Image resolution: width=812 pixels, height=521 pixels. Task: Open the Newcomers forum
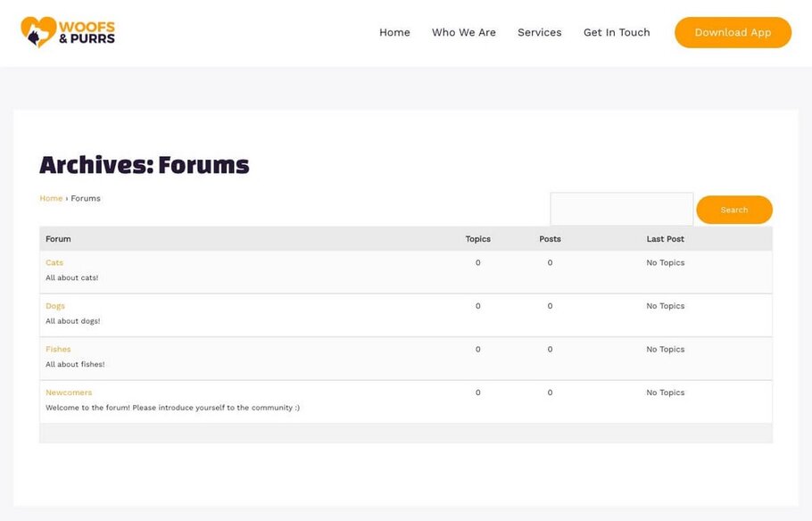pos(69,392)
